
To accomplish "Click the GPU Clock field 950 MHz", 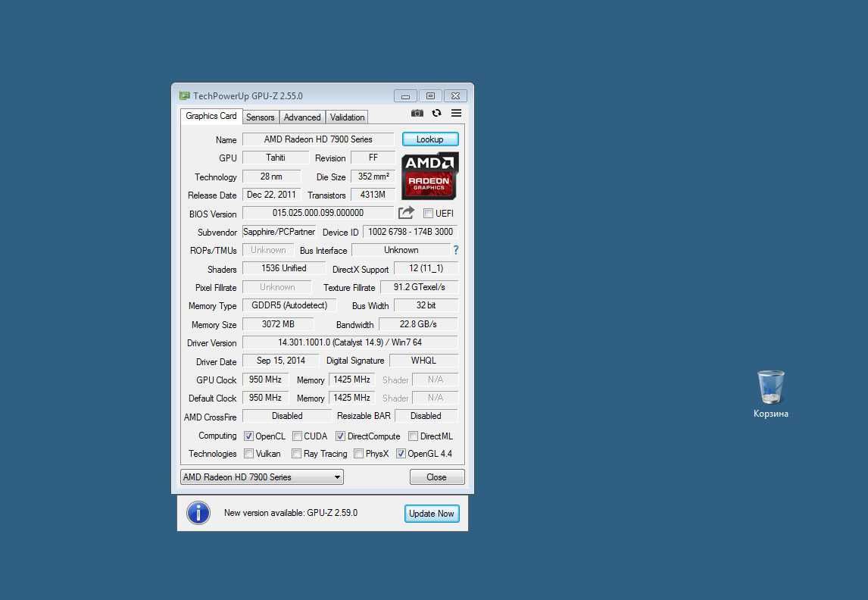I will click(x=265, y=380).
